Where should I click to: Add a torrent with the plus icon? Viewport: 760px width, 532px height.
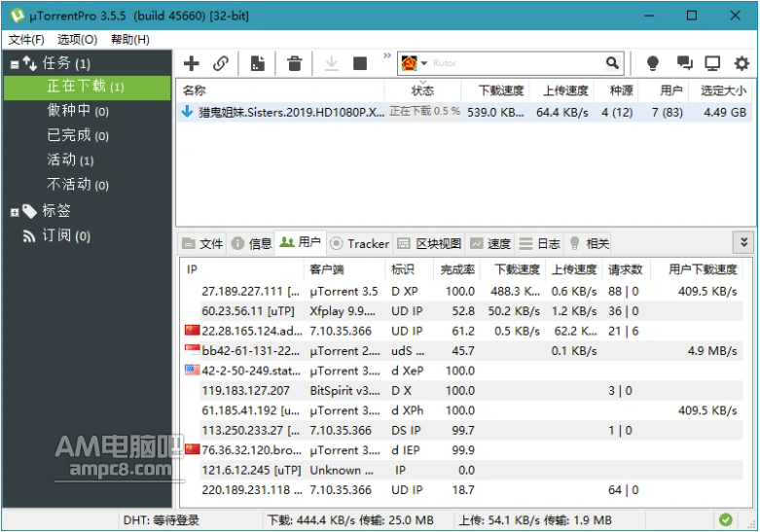192,63
